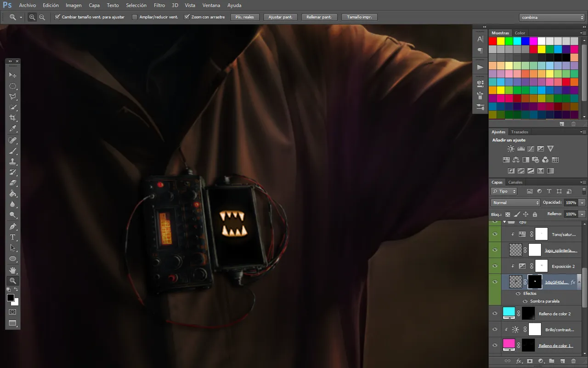Lock layer position icon
588x368 pixels.
[526, 214]
